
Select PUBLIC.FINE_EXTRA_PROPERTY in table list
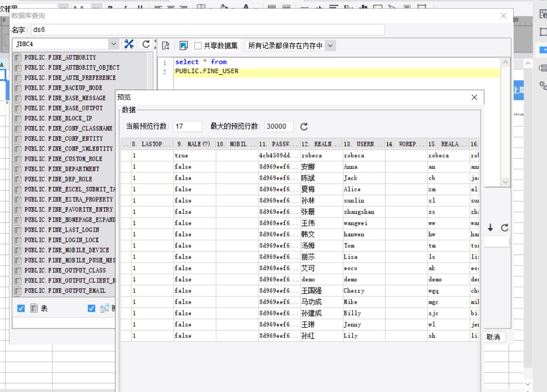point(69,200)
